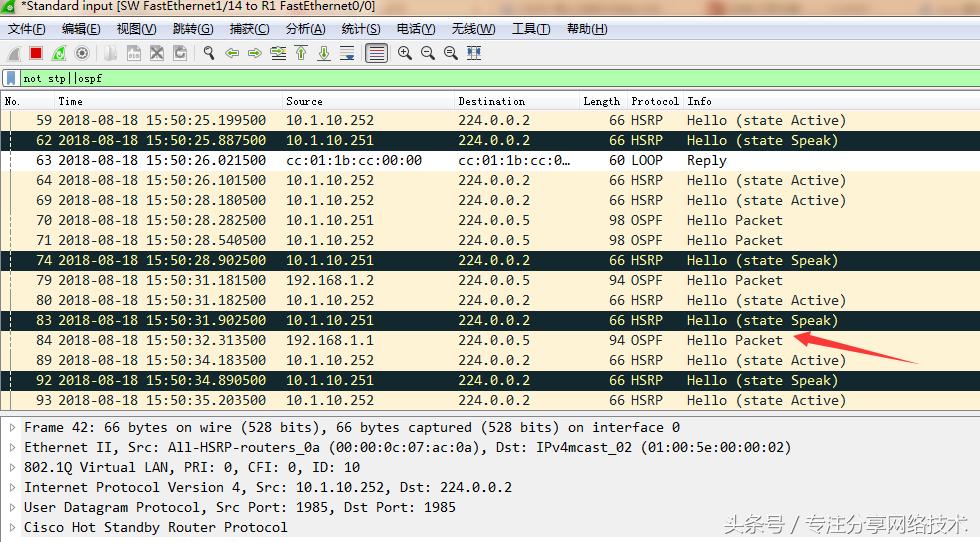Select packet 62 HSRP Speak row
Image resolution: width=980 pixels, height=542 pixels.
pyautogui.click(x=491, y=140)
